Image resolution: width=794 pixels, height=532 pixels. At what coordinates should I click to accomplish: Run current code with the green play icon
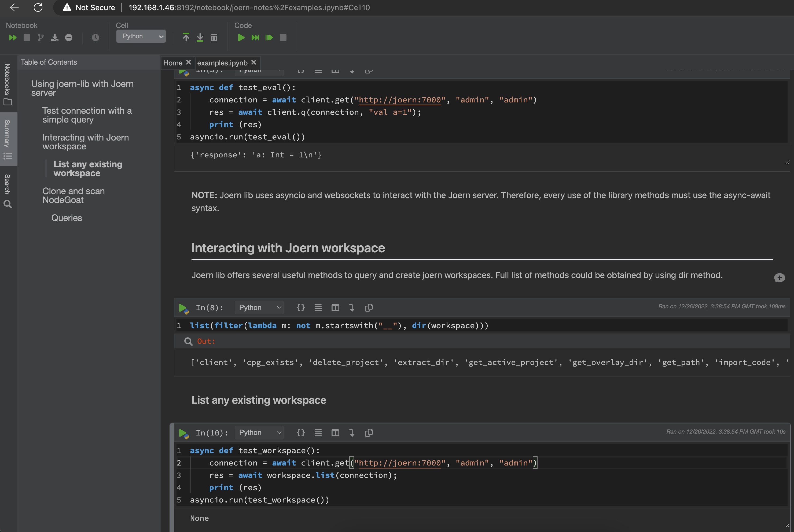pyautogui.click(x=241, y=38)
